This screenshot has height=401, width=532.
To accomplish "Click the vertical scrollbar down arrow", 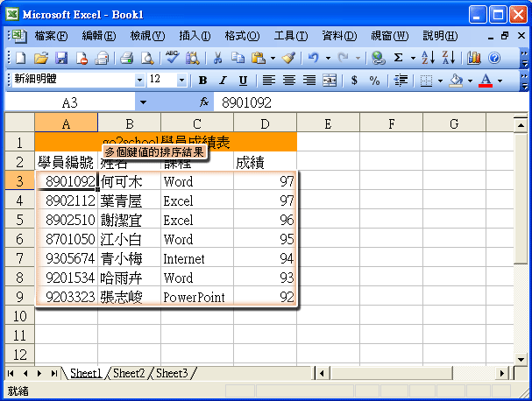I will (520, 359).
